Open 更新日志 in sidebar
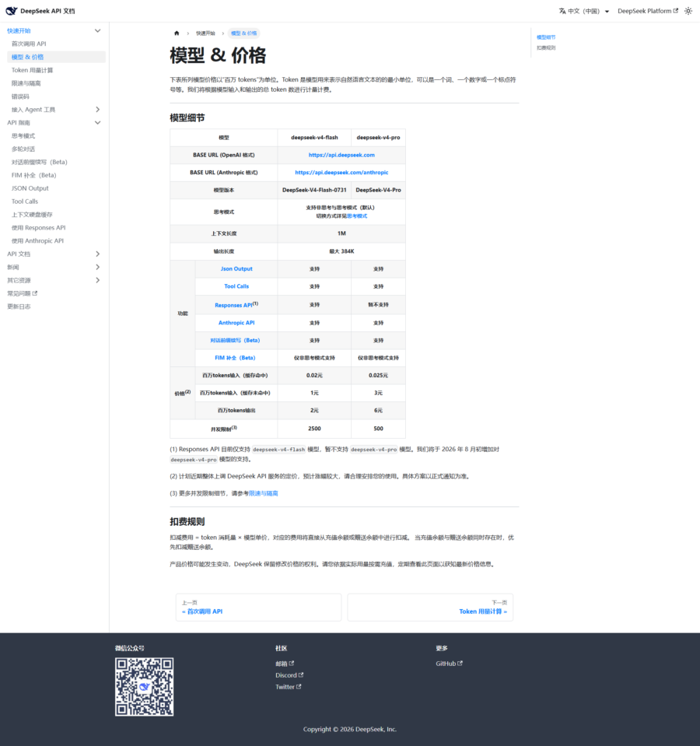700x746 pixels. [19, 306]
